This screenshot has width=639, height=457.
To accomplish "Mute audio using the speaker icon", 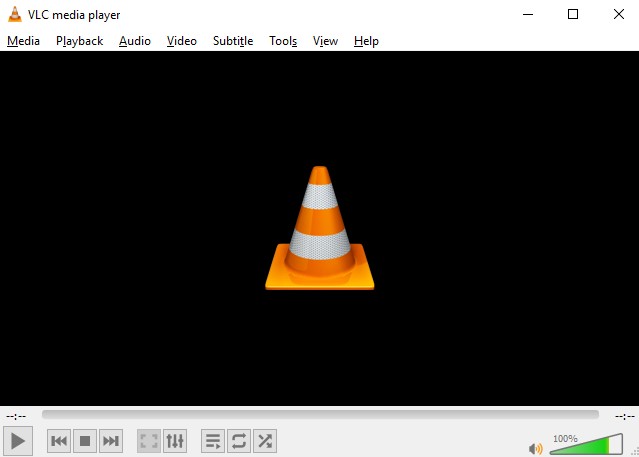I will coord(535,448).
